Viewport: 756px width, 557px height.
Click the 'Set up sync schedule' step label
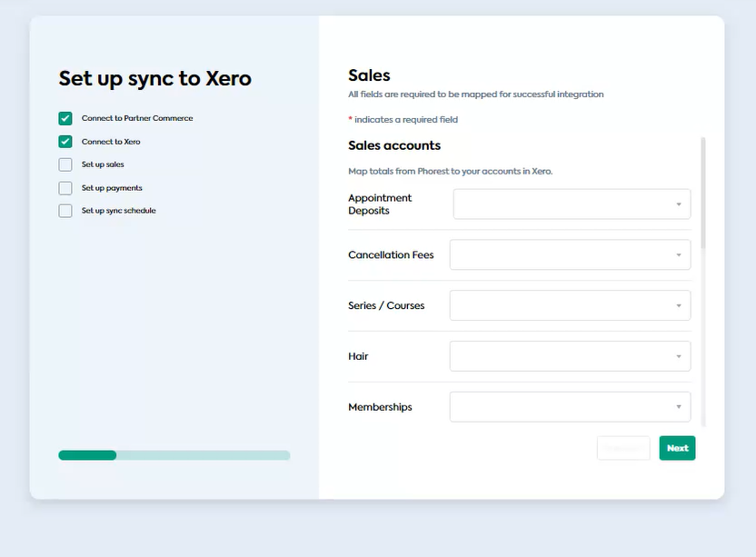pos(119,211)
